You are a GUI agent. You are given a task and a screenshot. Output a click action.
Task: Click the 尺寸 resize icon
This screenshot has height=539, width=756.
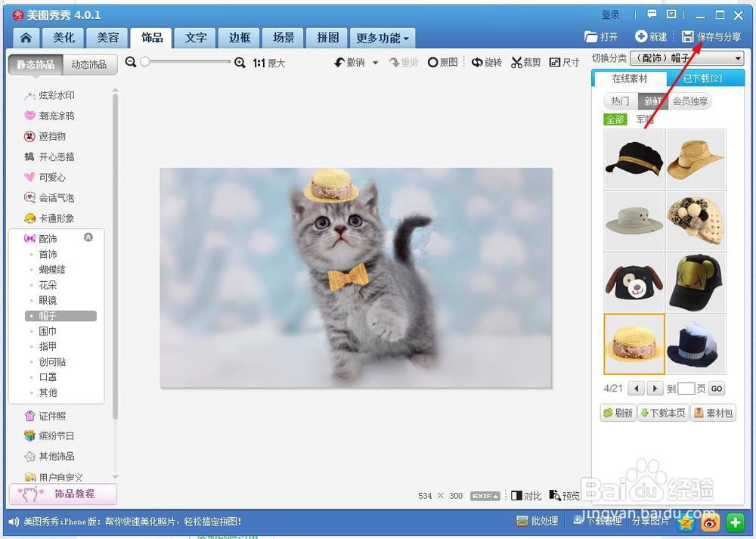[554, 62]
